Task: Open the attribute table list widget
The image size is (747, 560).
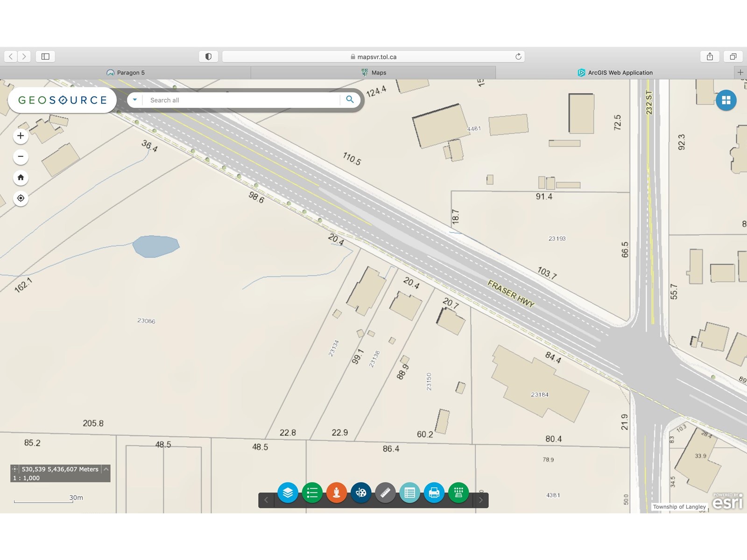Action: tap(409, 493)
